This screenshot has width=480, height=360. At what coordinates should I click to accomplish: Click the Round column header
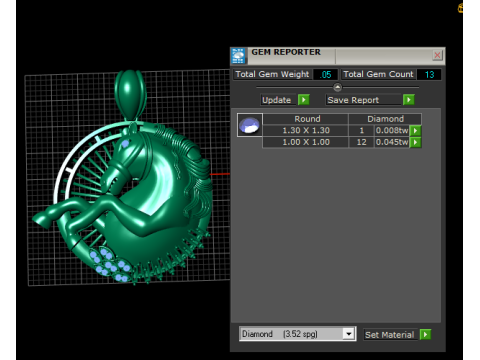click(x=307, y=119)
